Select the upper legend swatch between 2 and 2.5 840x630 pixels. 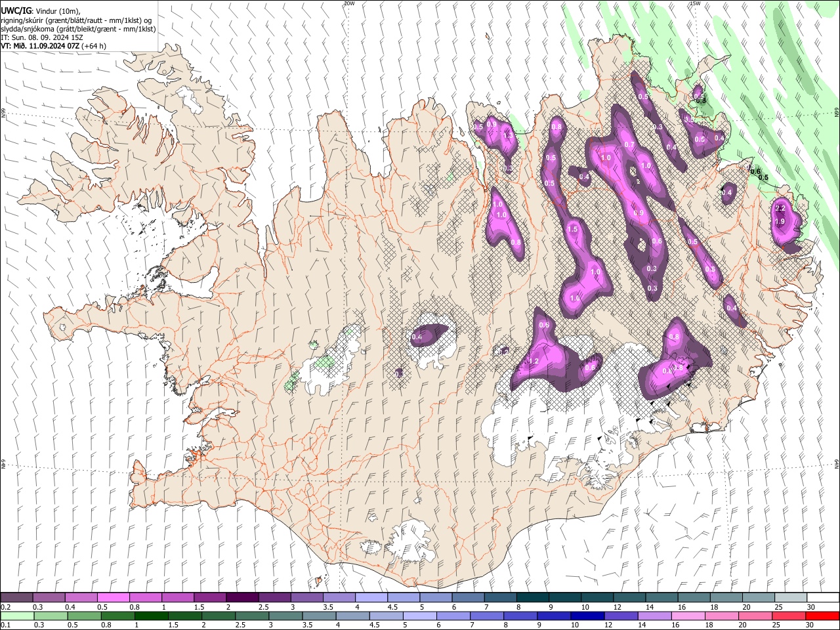pos(242,597)
